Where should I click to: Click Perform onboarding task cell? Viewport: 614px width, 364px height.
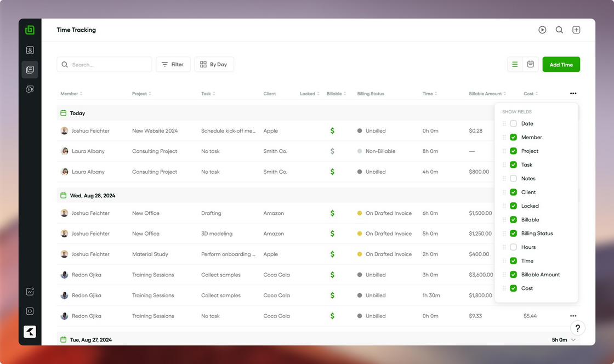[x=228, y=254]
